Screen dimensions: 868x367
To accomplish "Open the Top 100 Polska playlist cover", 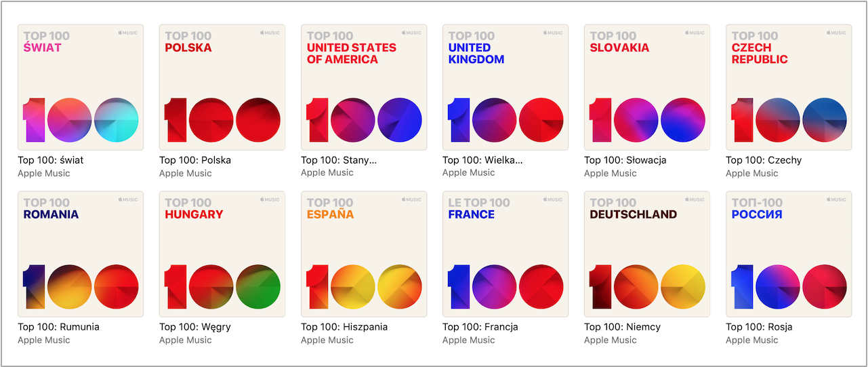I will 222,88.
